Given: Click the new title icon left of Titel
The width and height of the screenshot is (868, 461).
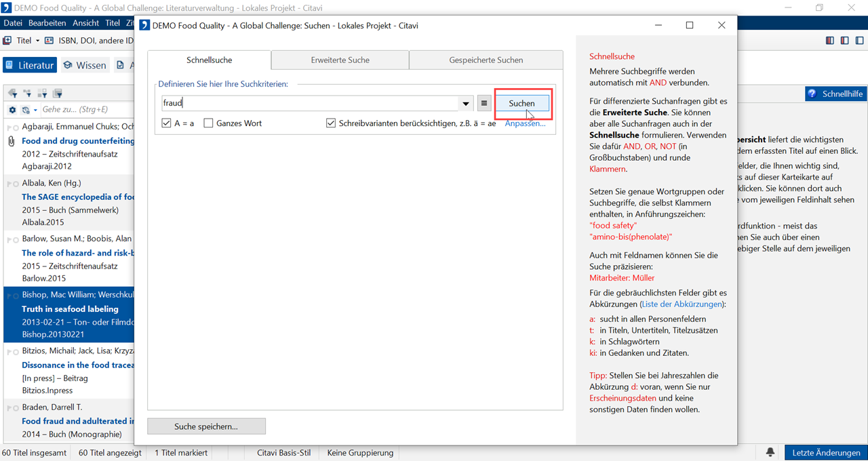Looking at the screenshot, I should click(x=7, y=41).
